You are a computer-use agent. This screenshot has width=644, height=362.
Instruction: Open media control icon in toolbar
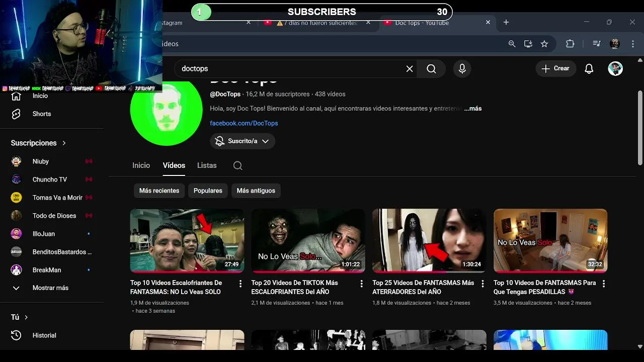point(597,44)
